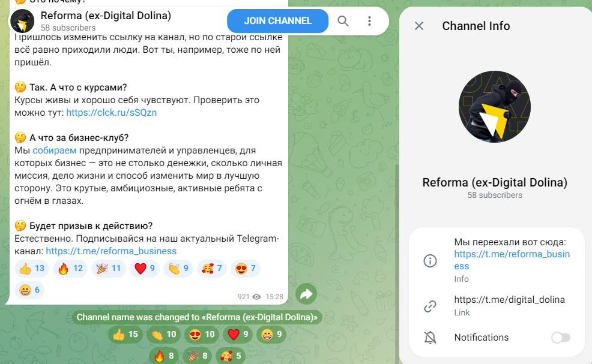The image size is (592, 364).
Task: Click the 'А что за бизнес-клуб?' heading
Action: (79, 138)
